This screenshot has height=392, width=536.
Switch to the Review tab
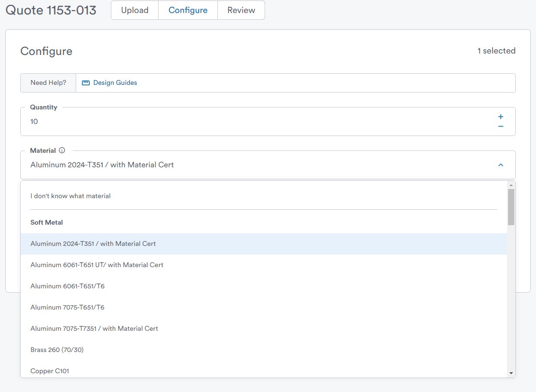pyautogui.click(x=241, y=10)
